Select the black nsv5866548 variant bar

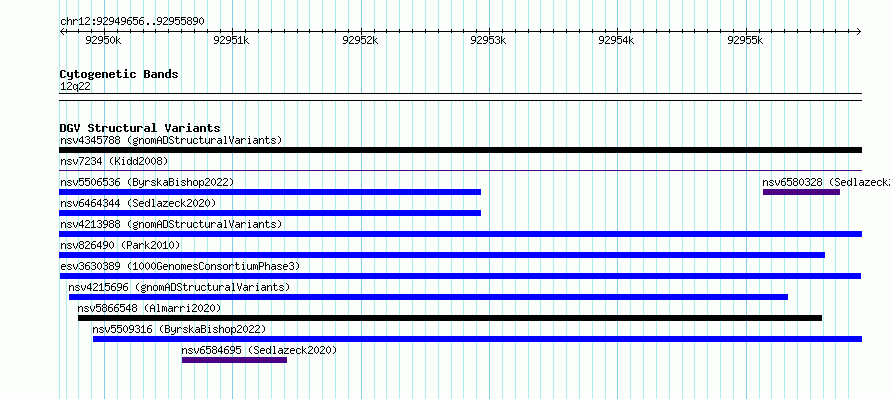pos(450,318)
